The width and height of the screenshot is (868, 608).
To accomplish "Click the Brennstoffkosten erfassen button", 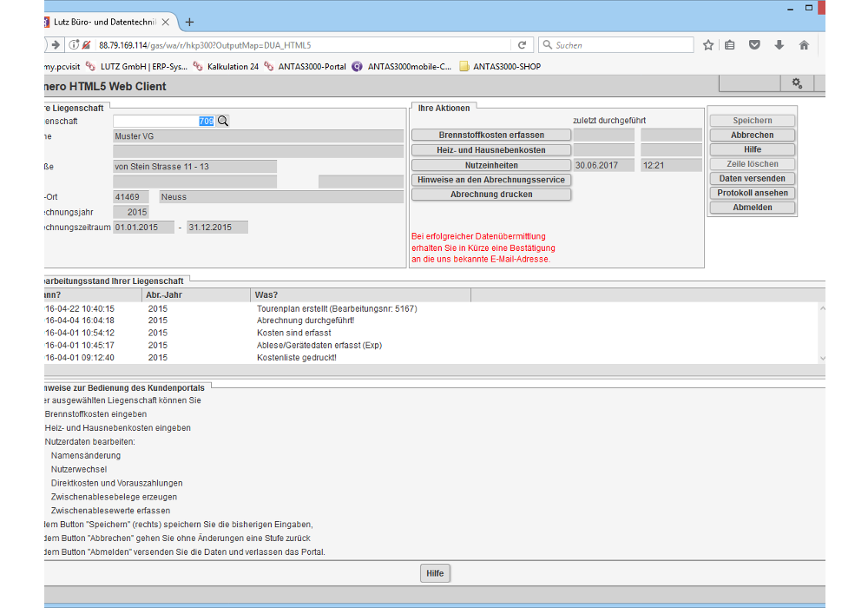I will (x=491, y=135).
